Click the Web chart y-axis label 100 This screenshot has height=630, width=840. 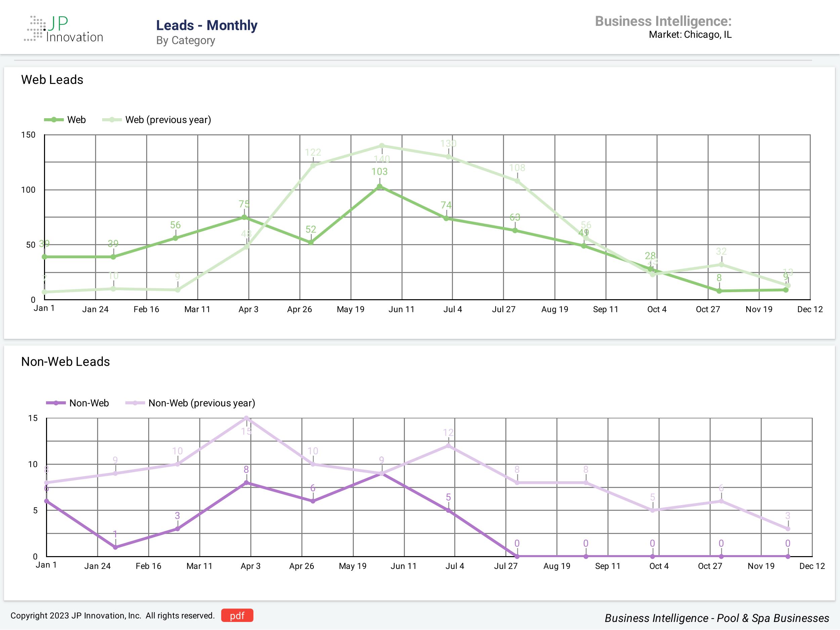28,190
